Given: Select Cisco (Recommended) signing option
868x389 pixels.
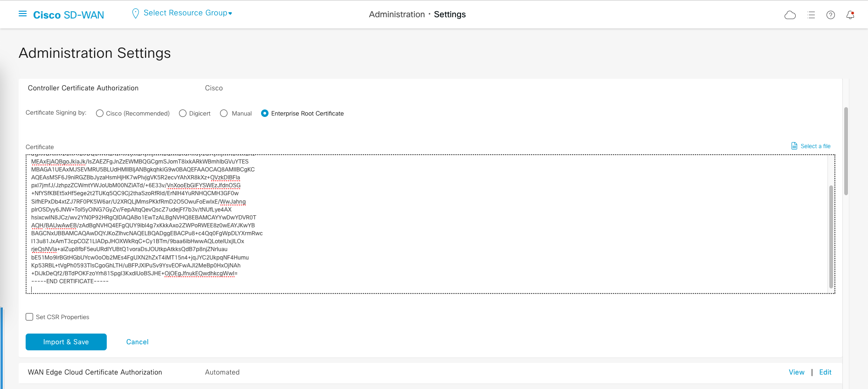Looking at the screenshot, I should (100, 113).
